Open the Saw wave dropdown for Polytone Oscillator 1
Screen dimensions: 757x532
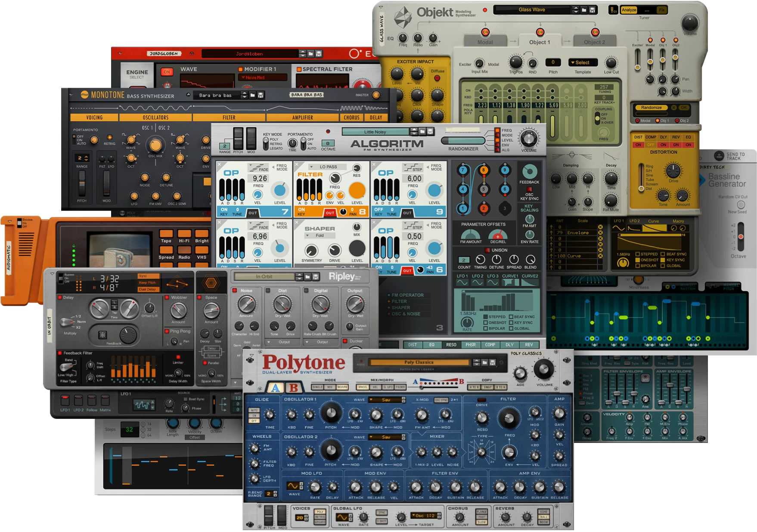386,400
